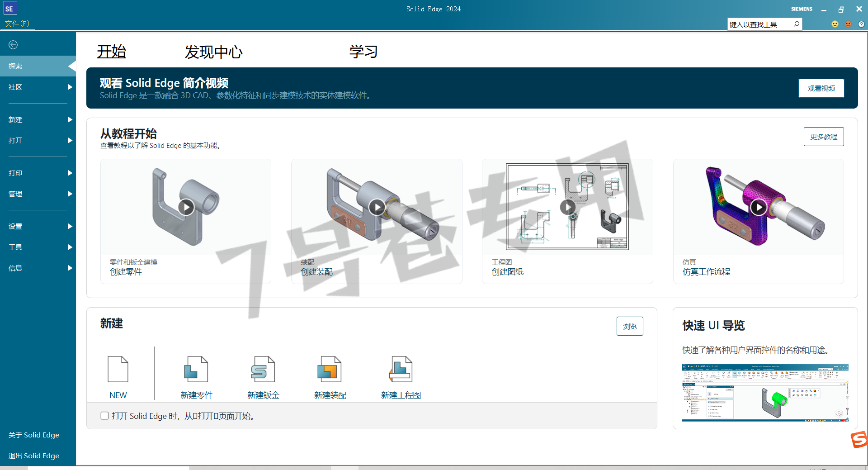Select 信息 in the sidebar
The width and height of the screenshot is (868, 470).
point(38,268)
